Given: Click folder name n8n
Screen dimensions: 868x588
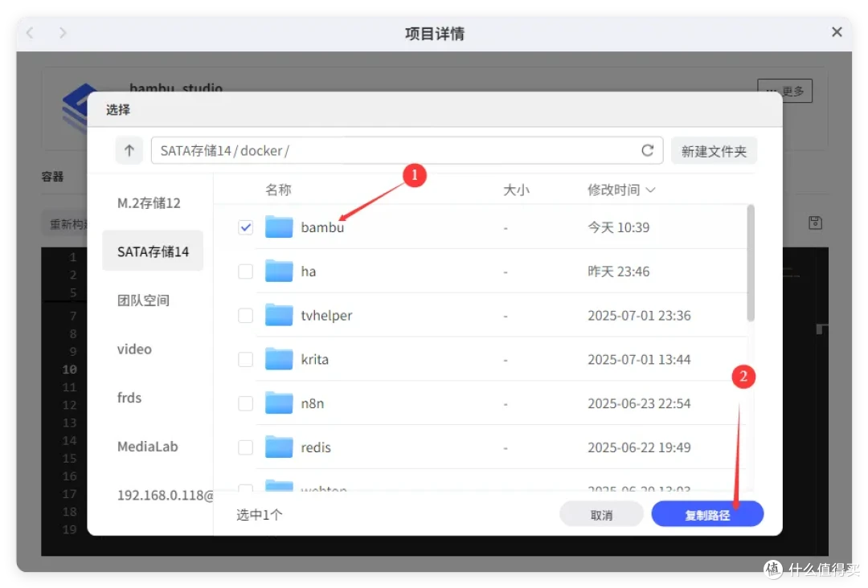Looking at the screenshot, I should click(x=312, y=403).
